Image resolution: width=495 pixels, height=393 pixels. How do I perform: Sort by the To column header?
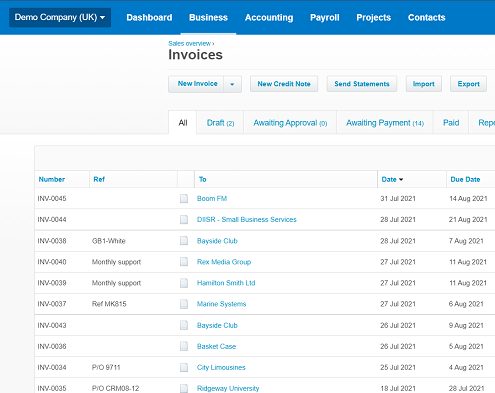coord(203,179)
